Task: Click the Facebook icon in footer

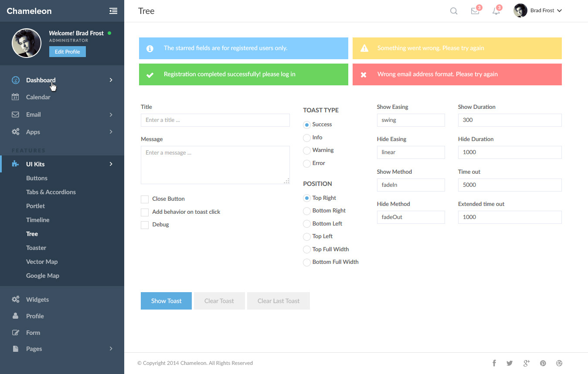Action: click(494, 363)
